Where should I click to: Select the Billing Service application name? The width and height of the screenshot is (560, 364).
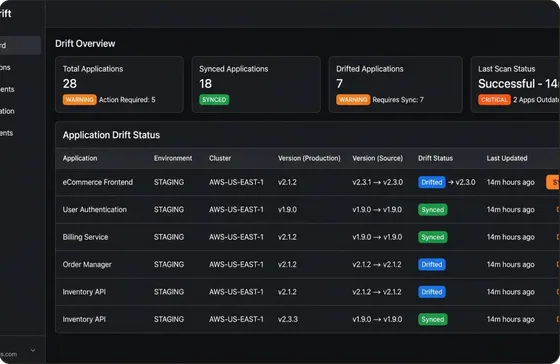(x=85, y=237)
